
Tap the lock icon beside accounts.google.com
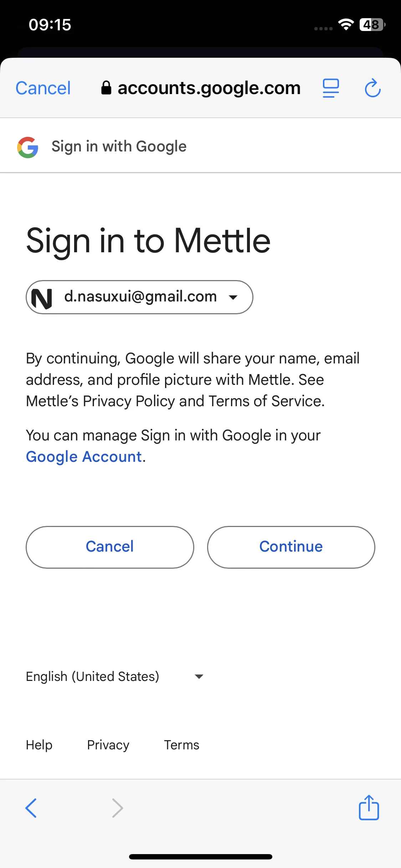pos(106,88)
